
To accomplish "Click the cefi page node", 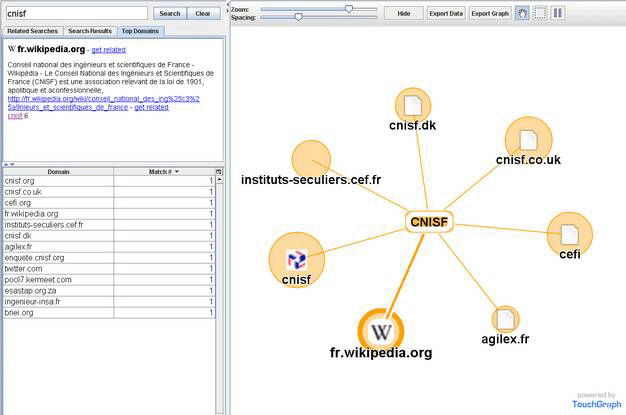I will click(x=570, y=234).
